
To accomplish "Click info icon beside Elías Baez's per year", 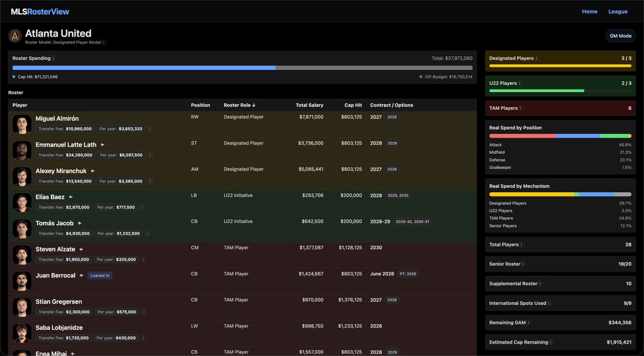I will (x=142, y=207).
